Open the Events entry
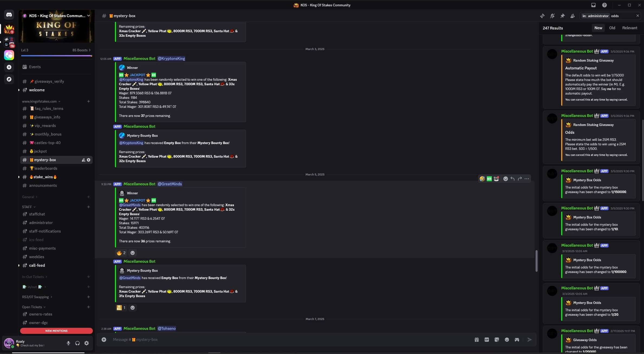 pos(56,67)
